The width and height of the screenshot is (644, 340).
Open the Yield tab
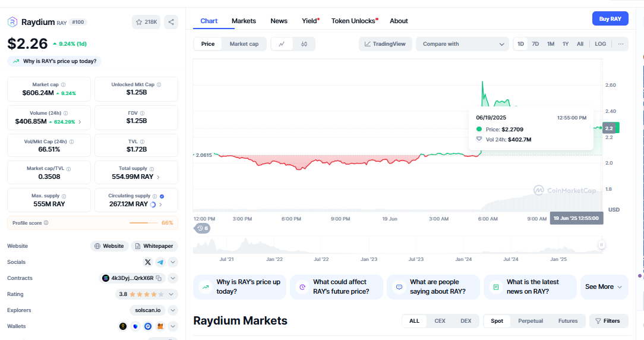point(310,21)
